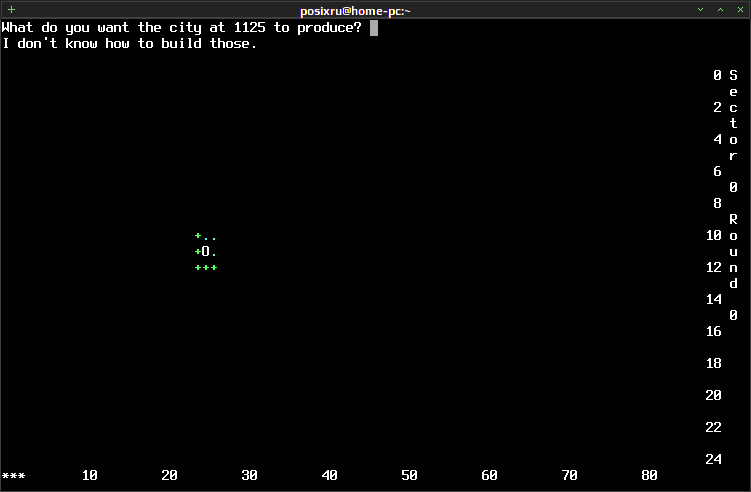This screenshot has height=492, width=751.
Task: Close the terminal with the X icon
Action: click(x=740, y=10)
